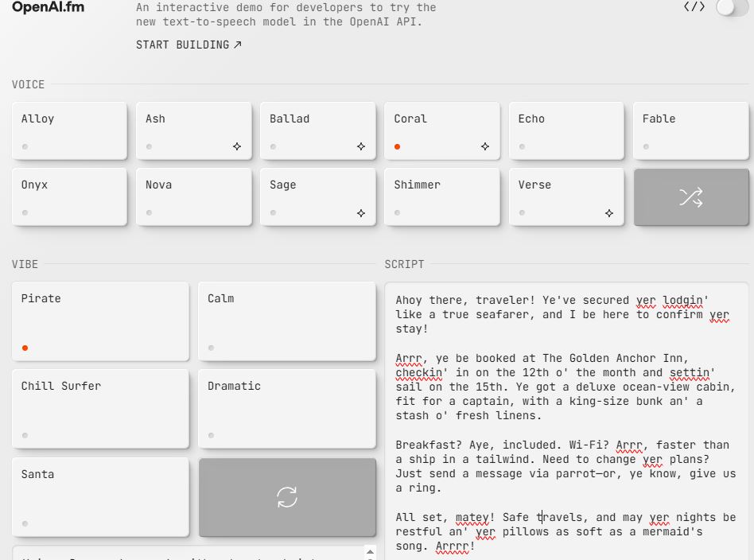This screenshot has width=754, height=560.
Task: Toggle the code view switch
Action: point(731,8)
